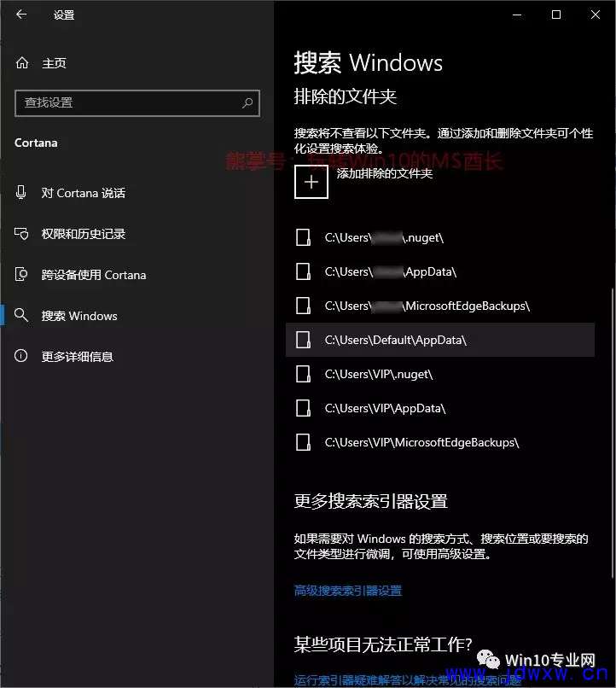Click 添加排除的文件夹 label
The image size is (616, 688).
pos(385,174)
